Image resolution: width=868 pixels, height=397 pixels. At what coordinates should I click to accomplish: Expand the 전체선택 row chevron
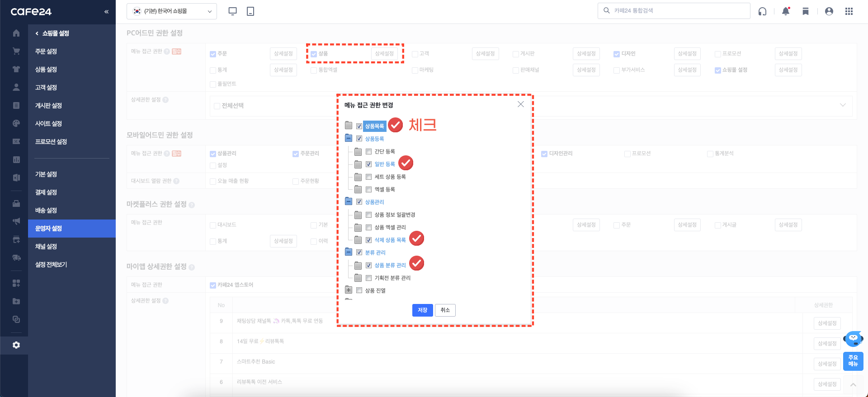click(x=843, y=105)
